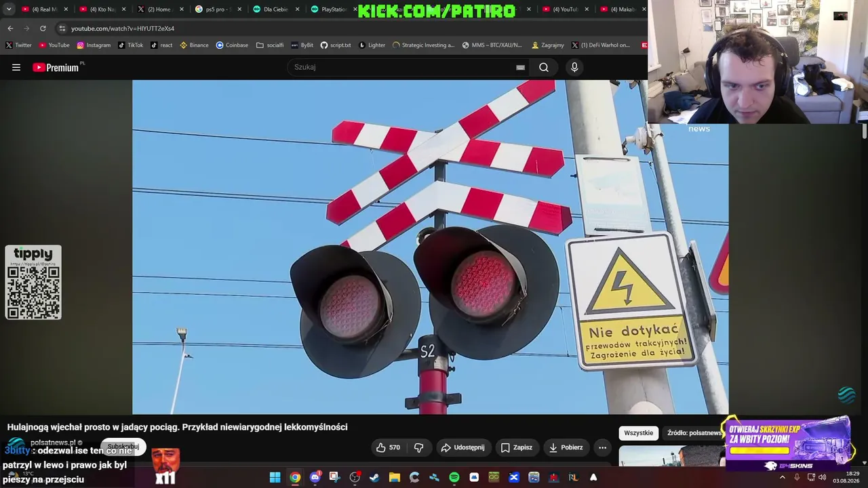This screenshot has height=488, width=868.
Task: Select the Źródło: polsatnews filter chip
Action: click(x=694, y=433)
